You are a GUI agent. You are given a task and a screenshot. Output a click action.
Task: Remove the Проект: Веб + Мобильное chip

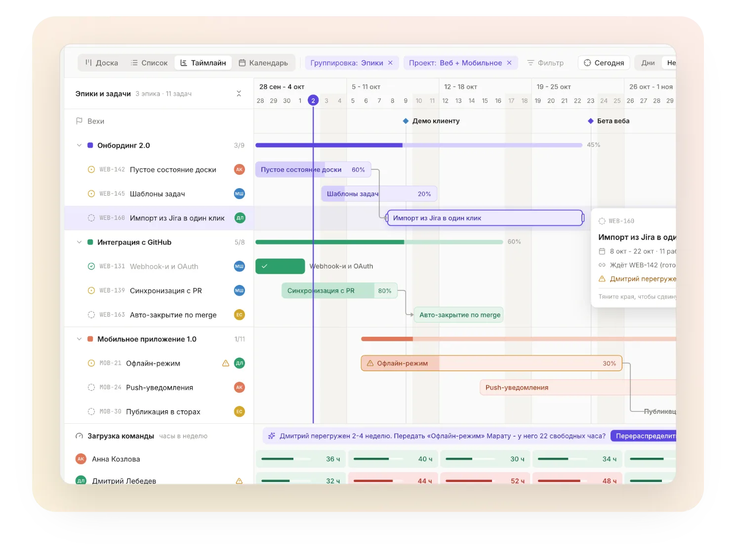click(x=509, y=63)
